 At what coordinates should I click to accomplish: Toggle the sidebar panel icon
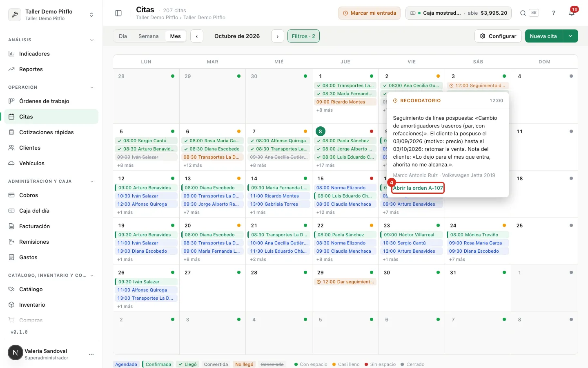(x=118, y=13)
